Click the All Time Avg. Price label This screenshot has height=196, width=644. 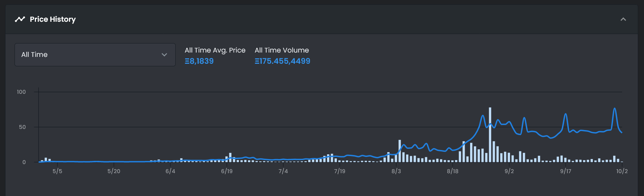click(215, 50)
